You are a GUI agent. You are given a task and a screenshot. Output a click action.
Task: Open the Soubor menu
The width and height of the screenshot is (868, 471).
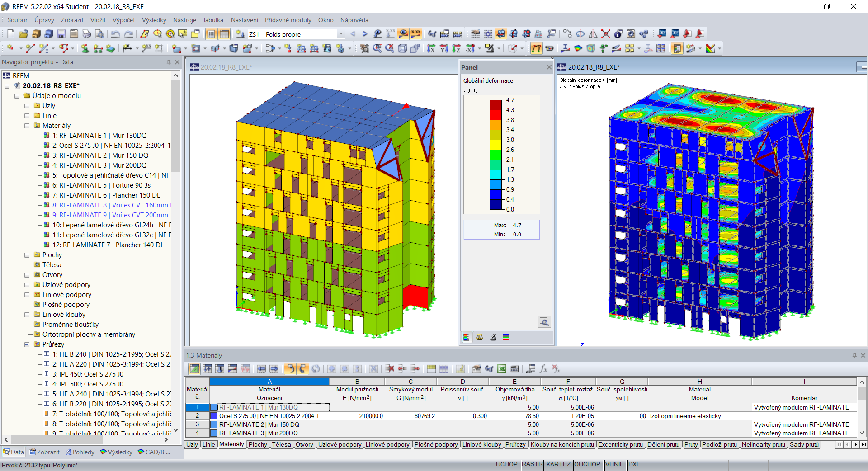pos(17,20)
